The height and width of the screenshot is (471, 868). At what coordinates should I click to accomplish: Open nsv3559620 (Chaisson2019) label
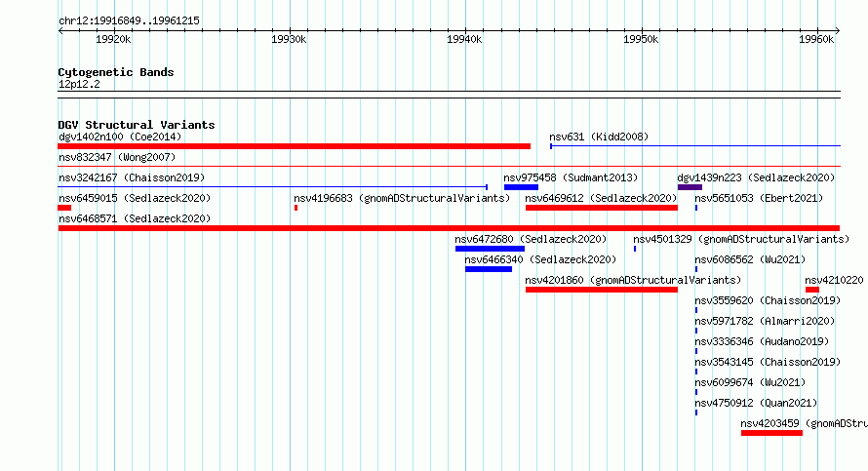tap(768, 300)
